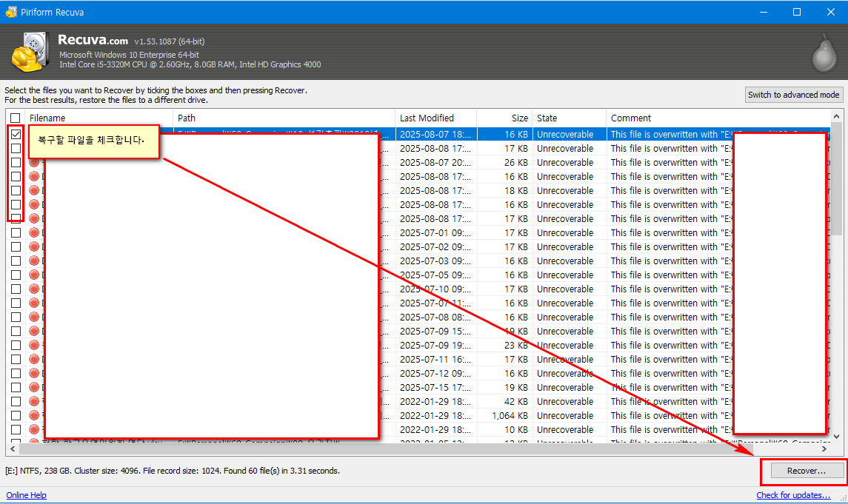Tick checkbox for the 26 KB file row
The height and width of the screenshot is (504, 848).
tap(16, 163)
